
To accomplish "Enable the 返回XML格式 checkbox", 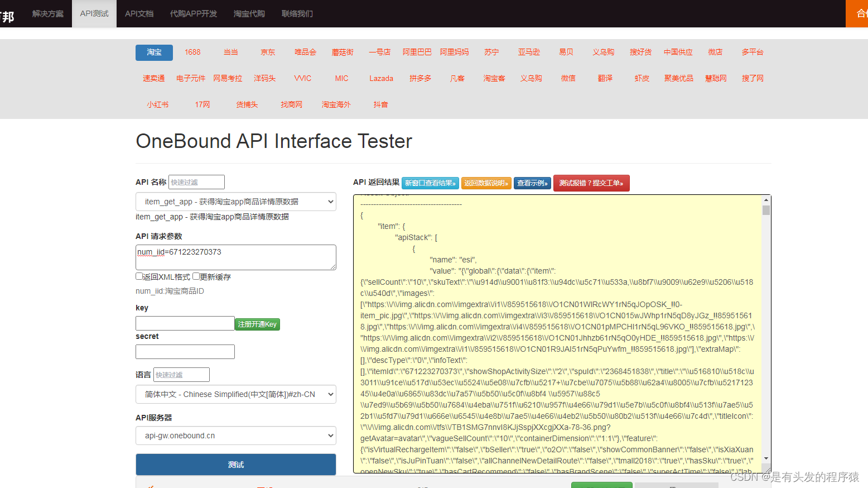I will click(x=139, y=276).
